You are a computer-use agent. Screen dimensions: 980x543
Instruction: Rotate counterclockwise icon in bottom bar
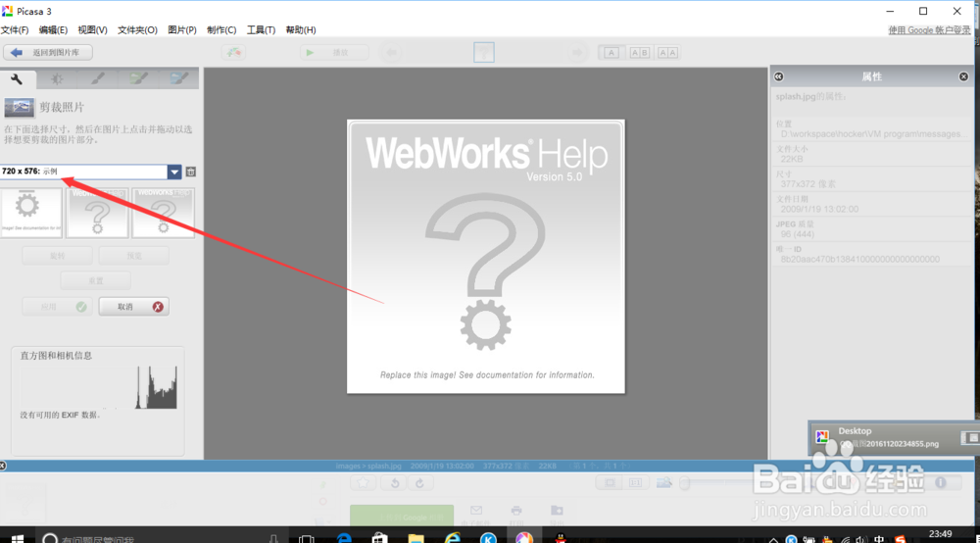point(395,483)
